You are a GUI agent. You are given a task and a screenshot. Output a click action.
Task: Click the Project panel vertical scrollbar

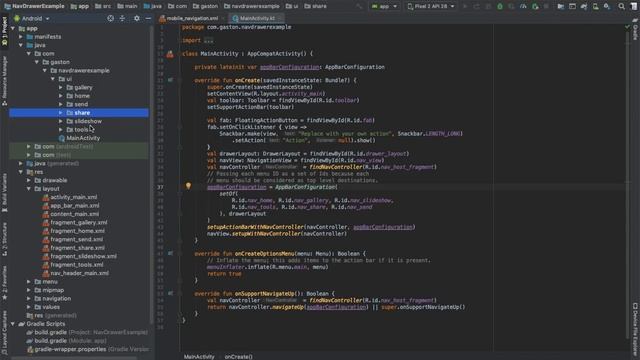[x=151, y=176]
